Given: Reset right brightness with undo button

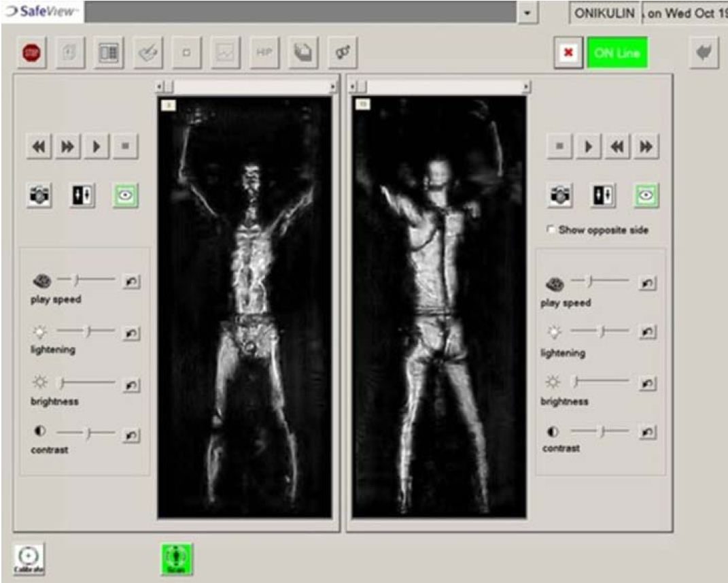Looking at the screenshot, I should [x=647, y=383].
